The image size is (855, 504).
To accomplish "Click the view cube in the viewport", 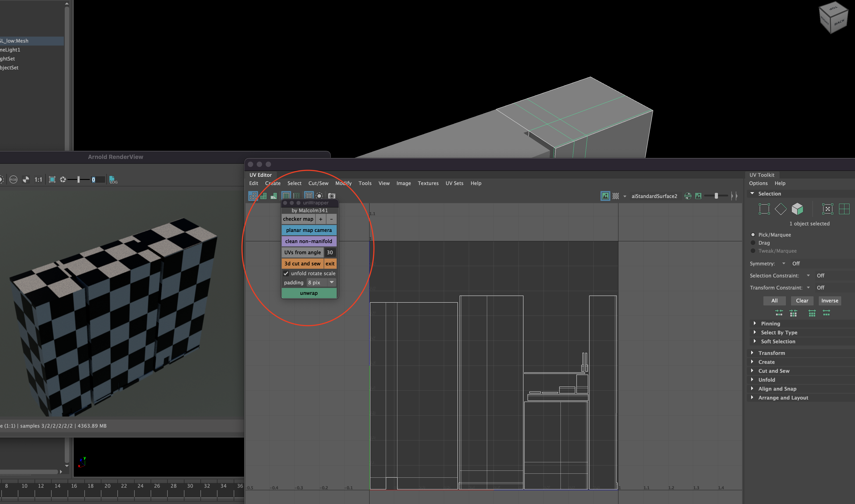I will pos(833,18).
